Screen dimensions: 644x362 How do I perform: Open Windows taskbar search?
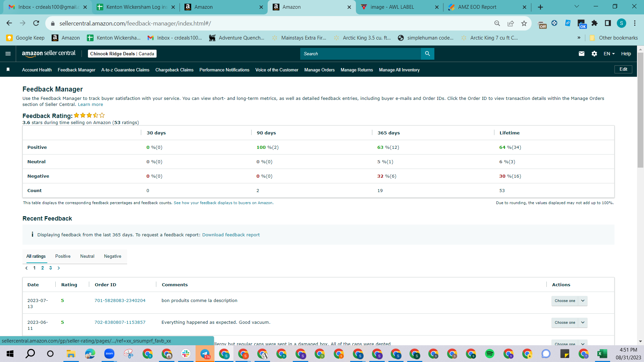pos(31,354)
